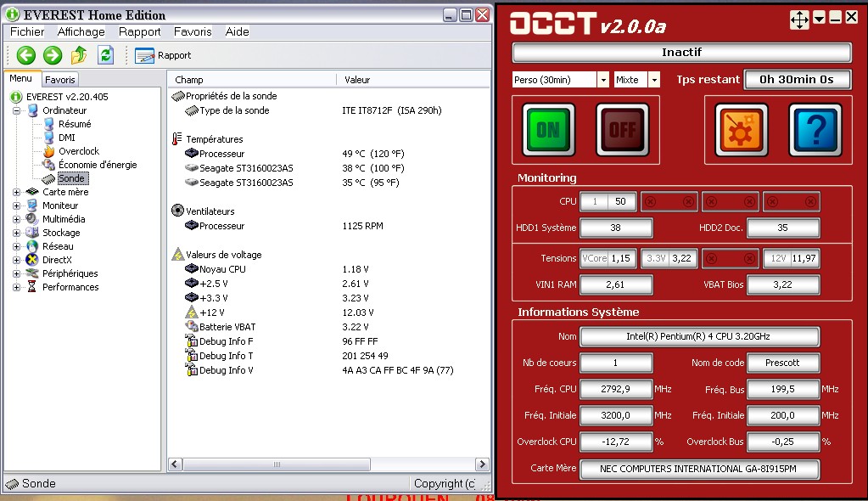
Task: Go back with the green left arrow
Action: 26,55
